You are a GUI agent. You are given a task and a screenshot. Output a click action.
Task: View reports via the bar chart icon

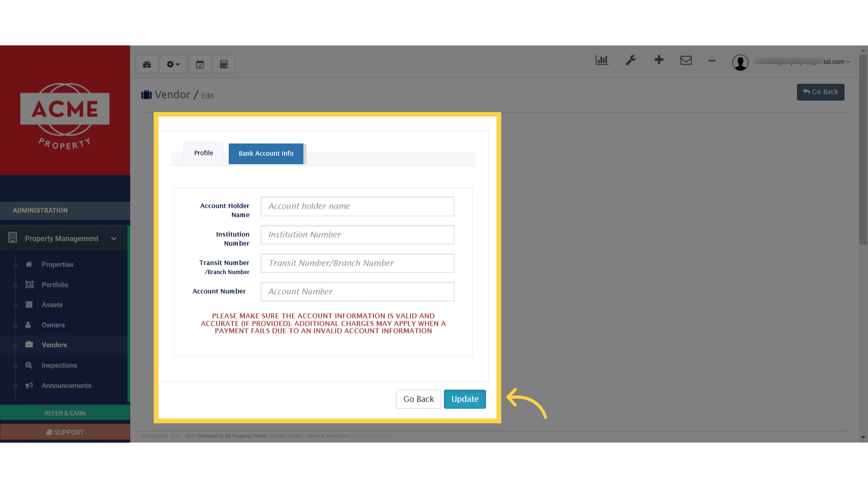[601, 60]
